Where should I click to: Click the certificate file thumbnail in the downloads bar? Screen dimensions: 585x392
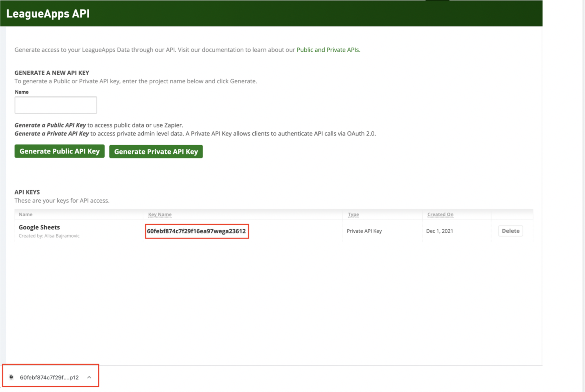(11, 377)
